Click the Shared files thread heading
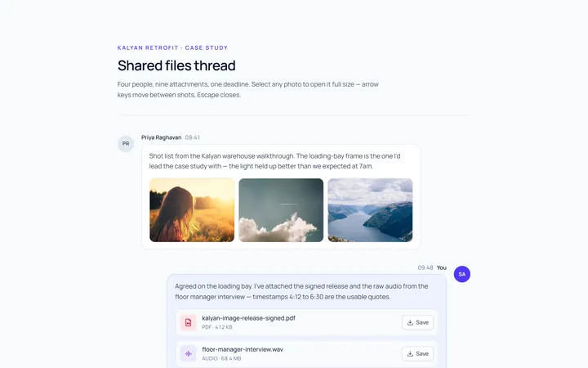Viewport: 588px width, 368px height. [176, 65]
